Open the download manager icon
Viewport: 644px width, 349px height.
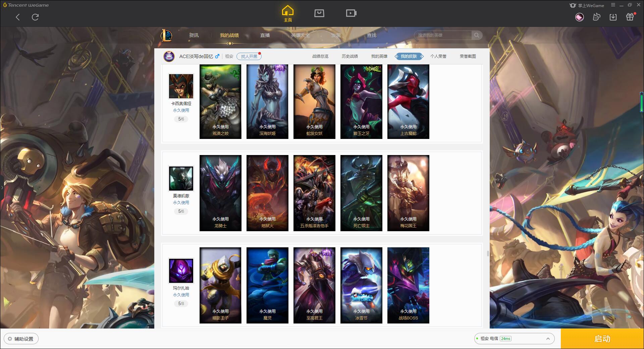click(613, 17)
